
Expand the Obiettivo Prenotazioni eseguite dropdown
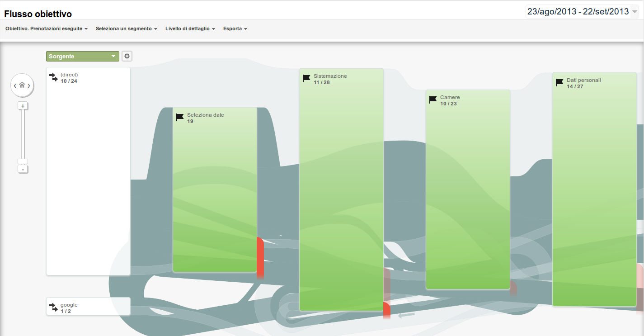click(46, 28)
